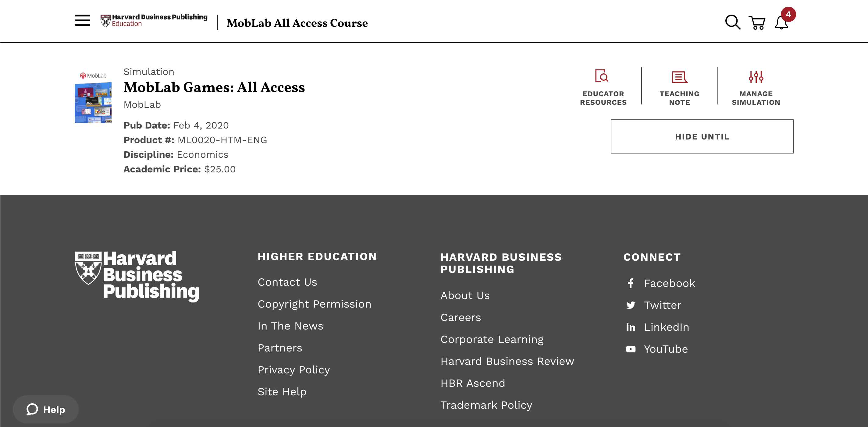Click the Twitter bird icon

click(x=631, y=305)
